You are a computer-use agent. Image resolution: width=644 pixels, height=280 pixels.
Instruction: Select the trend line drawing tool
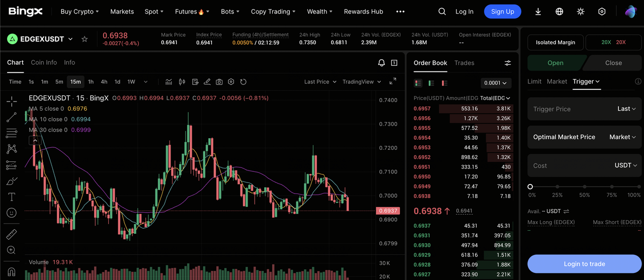(x=12, y=118)
